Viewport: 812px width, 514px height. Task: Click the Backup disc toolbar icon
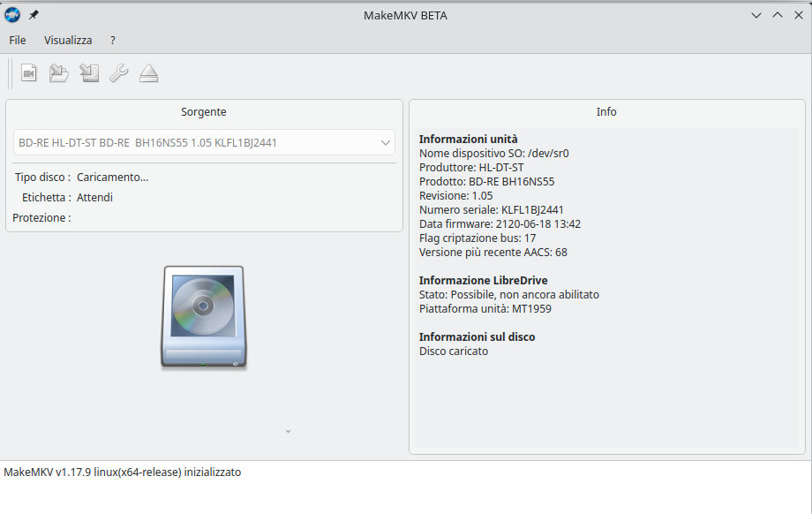[x=89, y=73]
